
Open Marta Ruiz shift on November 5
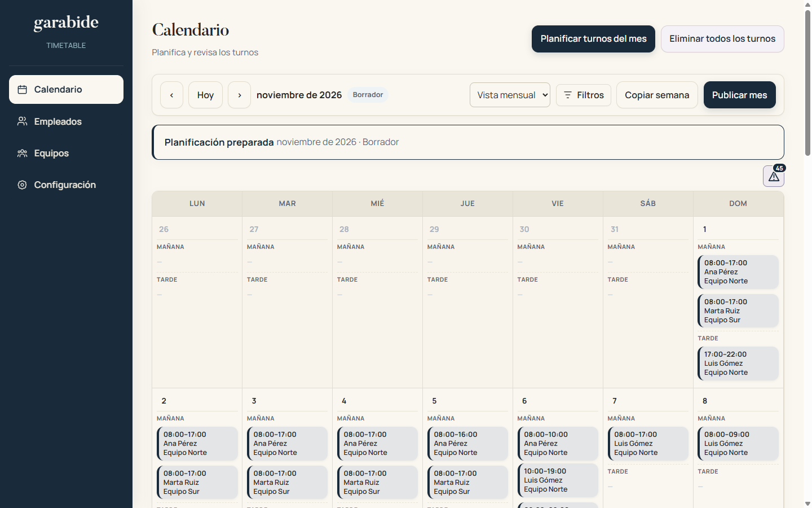pyautogui.click(x=468, y=483)
